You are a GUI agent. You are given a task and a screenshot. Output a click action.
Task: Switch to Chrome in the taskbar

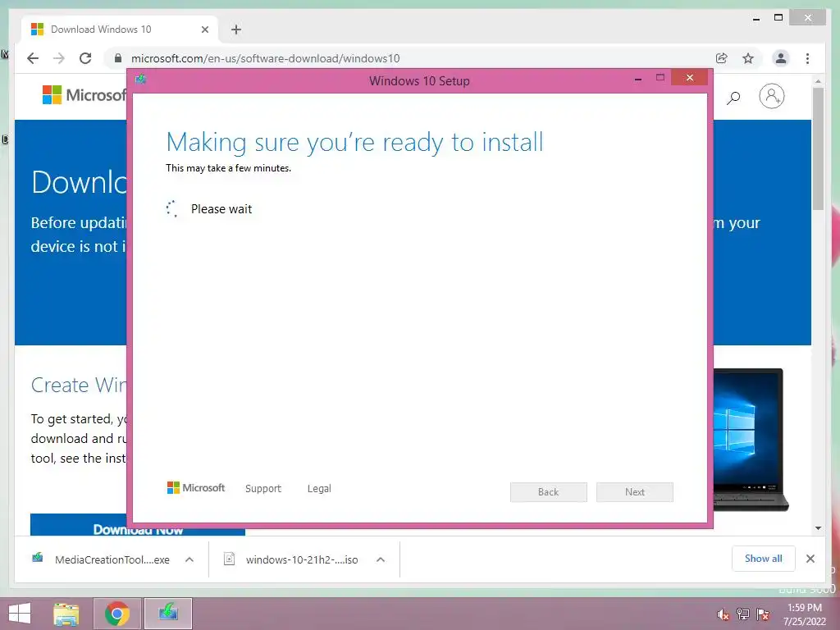pos(117,614)
